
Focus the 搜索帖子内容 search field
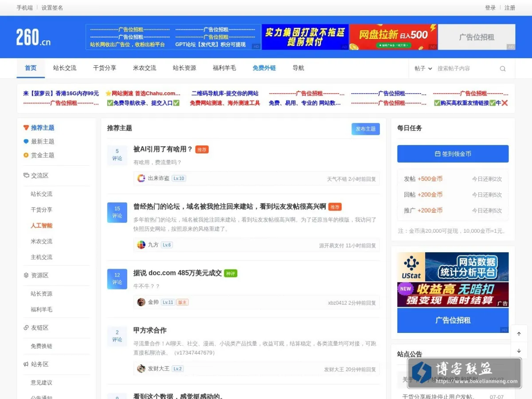(465, 69)
